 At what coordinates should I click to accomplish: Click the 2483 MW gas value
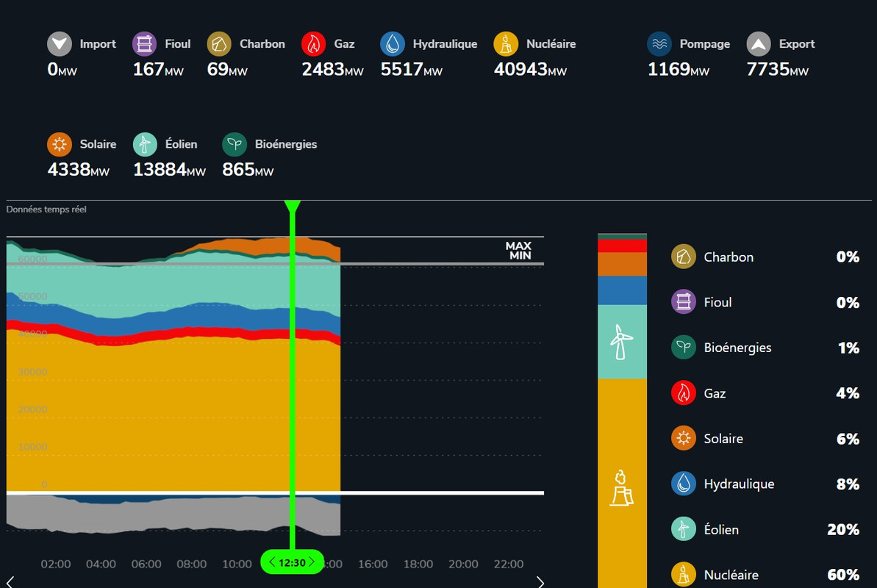click(x=333, y=69)
